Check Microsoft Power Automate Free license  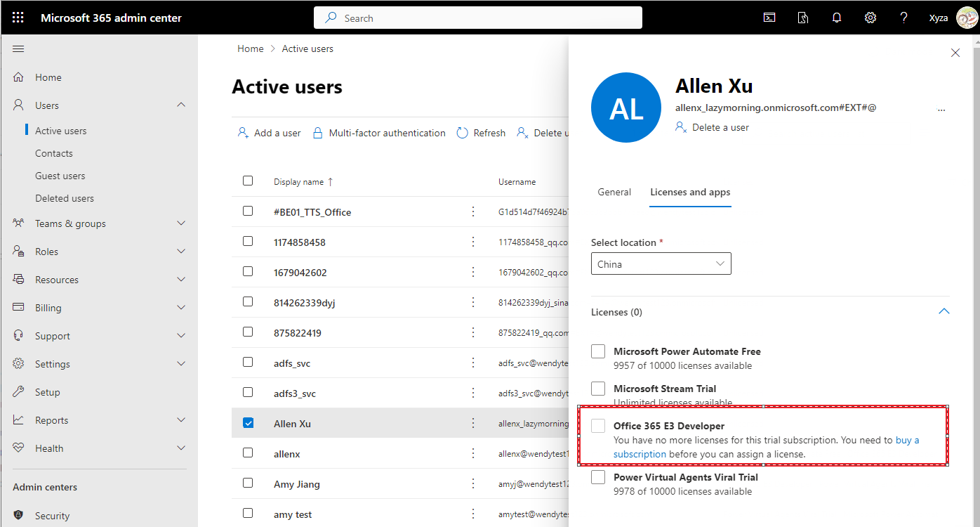pos(598,351)
